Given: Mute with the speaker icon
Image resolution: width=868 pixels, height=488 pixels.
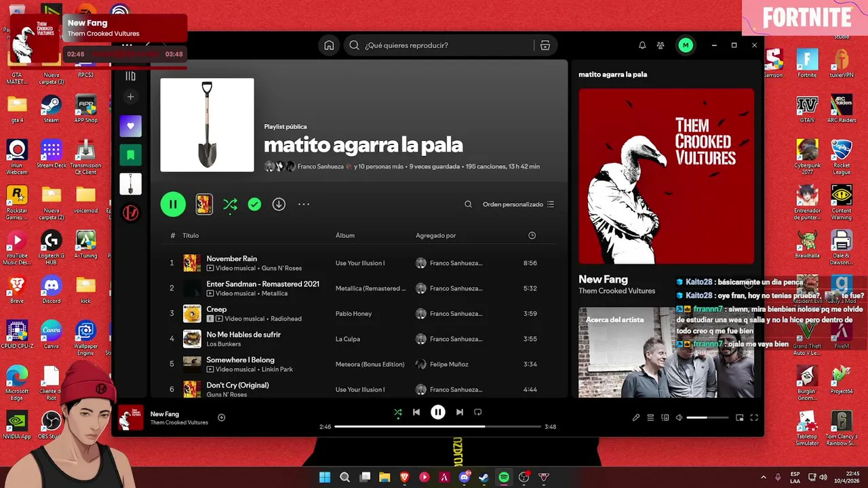Looking at the screenshot, I should 679,418.
